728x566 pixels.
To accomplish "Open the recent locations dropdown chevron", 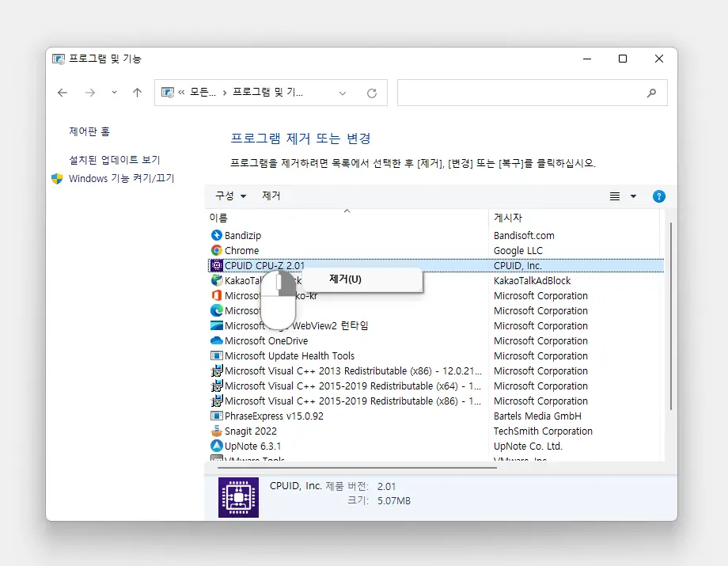I will (115, 93).
